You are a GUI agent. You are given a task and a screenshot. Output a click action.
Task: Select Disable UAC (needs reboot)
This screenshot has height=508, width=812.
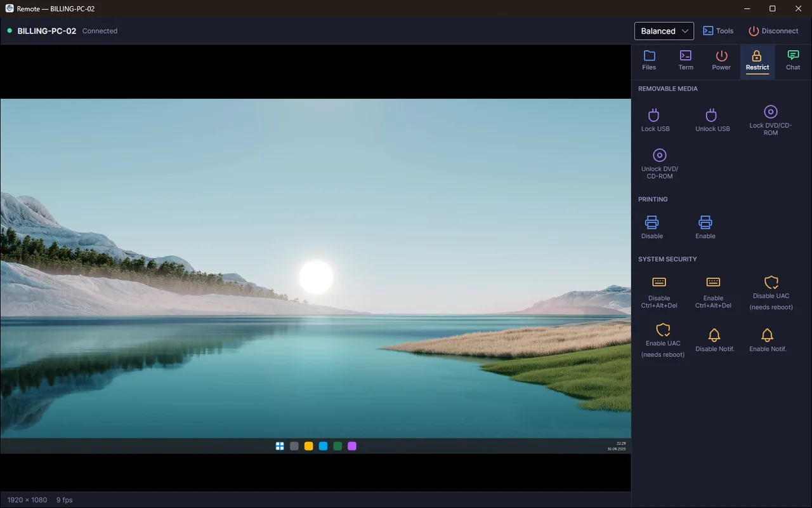coord(771,293)
